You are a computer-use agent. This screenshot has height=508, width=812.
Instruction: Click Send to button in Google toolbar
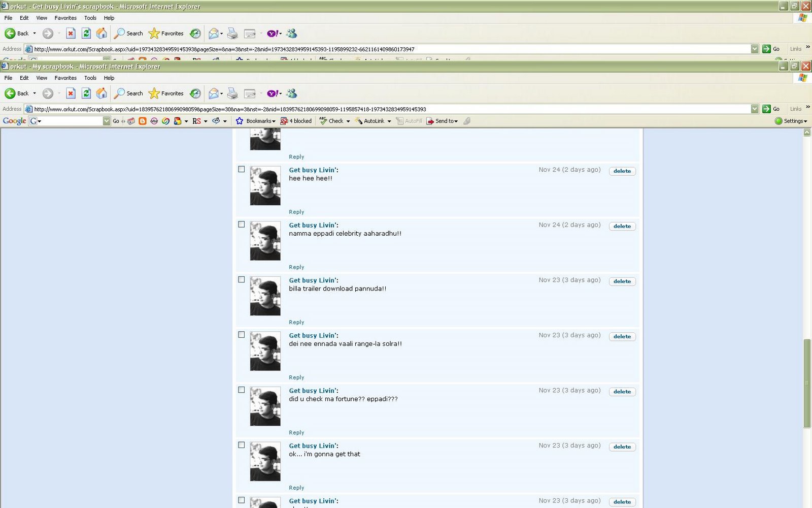[x=442, y=121]
